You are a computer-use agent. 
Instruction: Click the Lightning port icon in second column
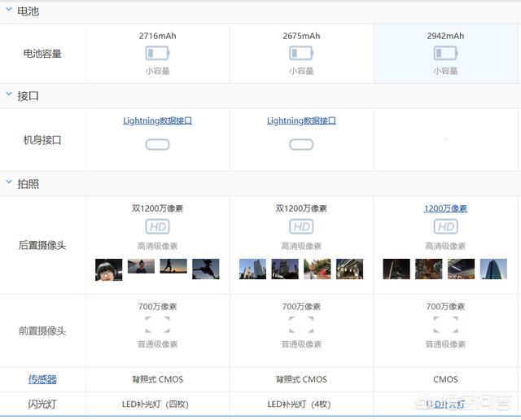(301, 145)
